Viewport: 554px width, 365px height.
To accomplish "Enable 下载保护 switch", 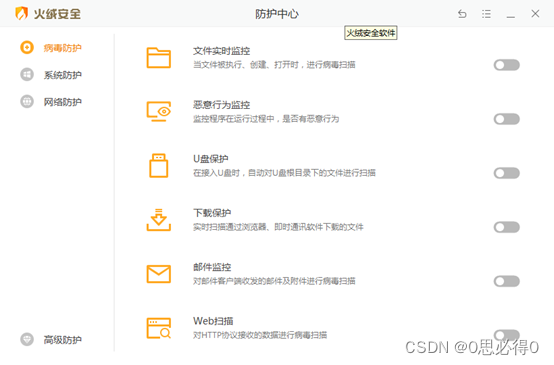I will point(507,227).
